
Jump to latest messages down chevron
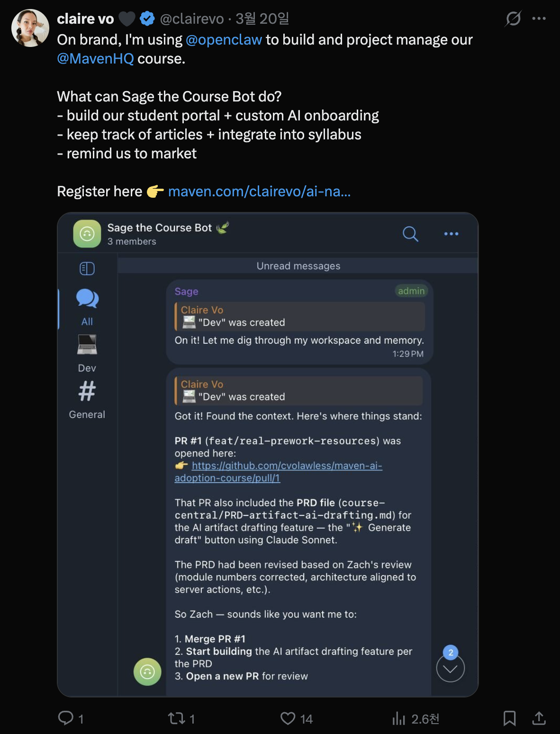click(450, 669)
